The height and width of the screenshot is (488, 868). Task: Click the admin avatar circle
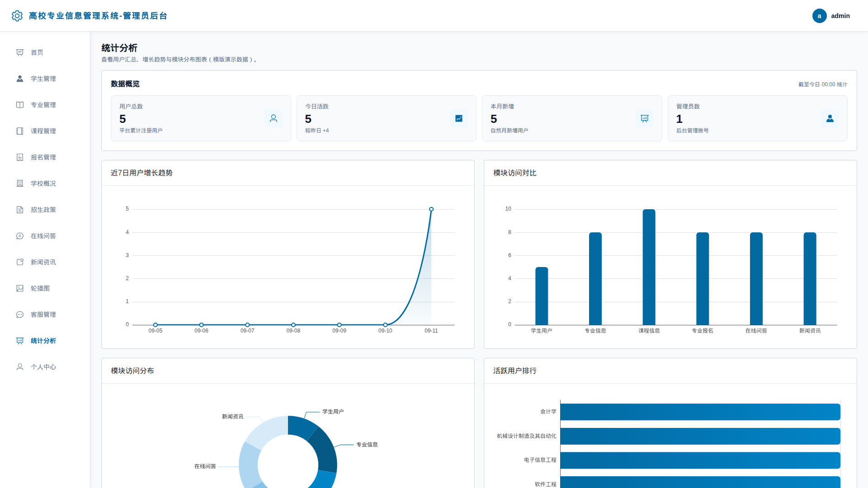coord(819,16)
